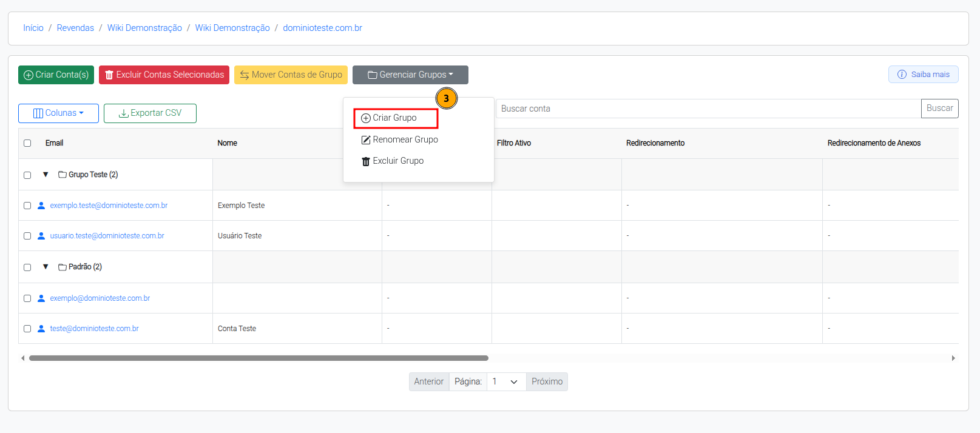Check the Padrão (2) group checkbox

(27, 267)
